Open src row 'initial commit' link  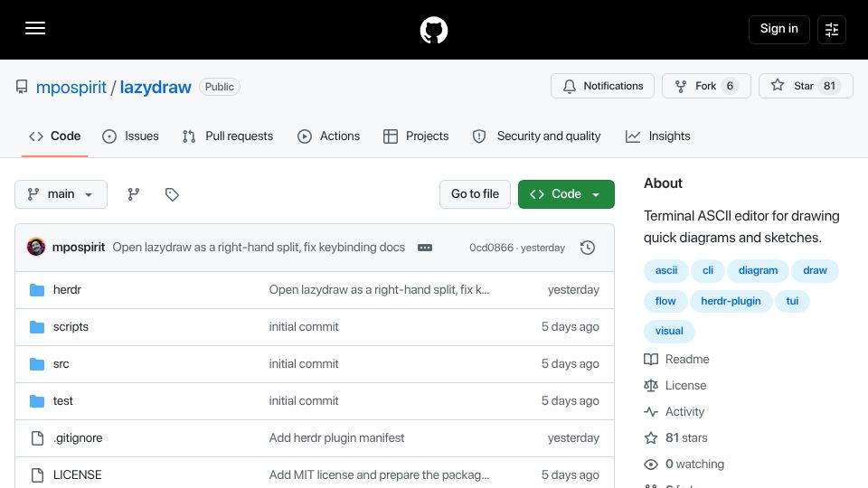click(x=304, y=364)
